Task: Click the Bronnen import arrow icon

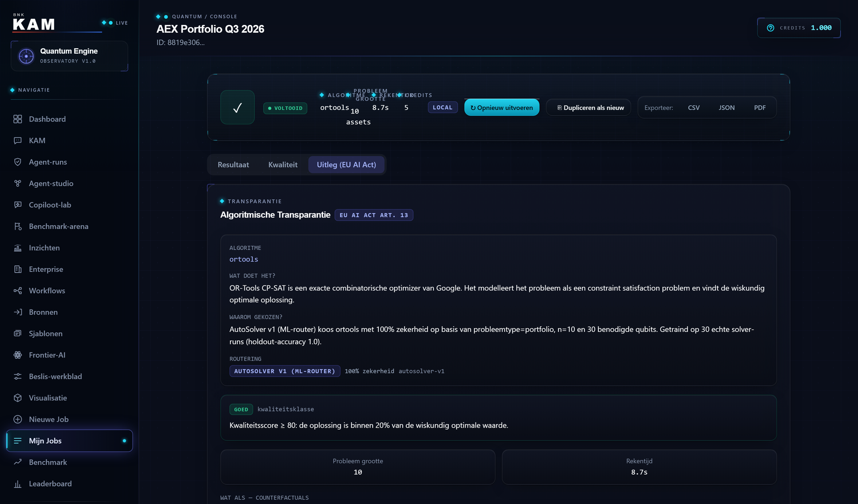Action: (x=17, y=312)
